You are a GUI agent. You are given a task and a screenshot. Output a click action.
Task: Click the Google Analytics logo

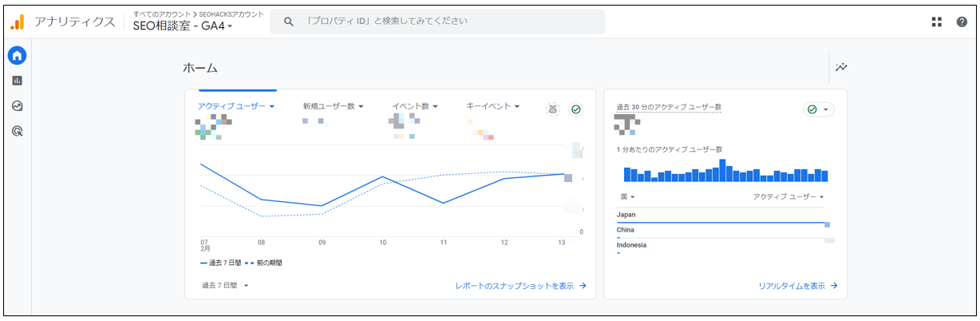(18, 22)
